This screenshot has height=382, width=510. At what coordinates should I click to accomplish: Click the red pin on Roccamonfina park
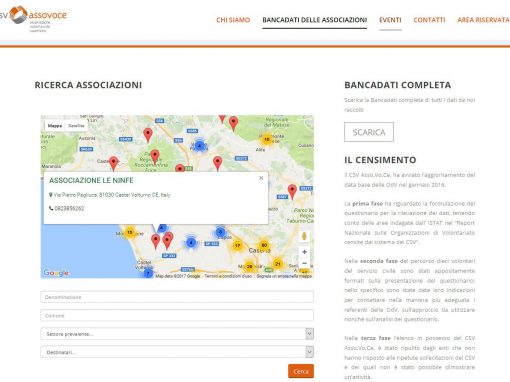[155, 157]
